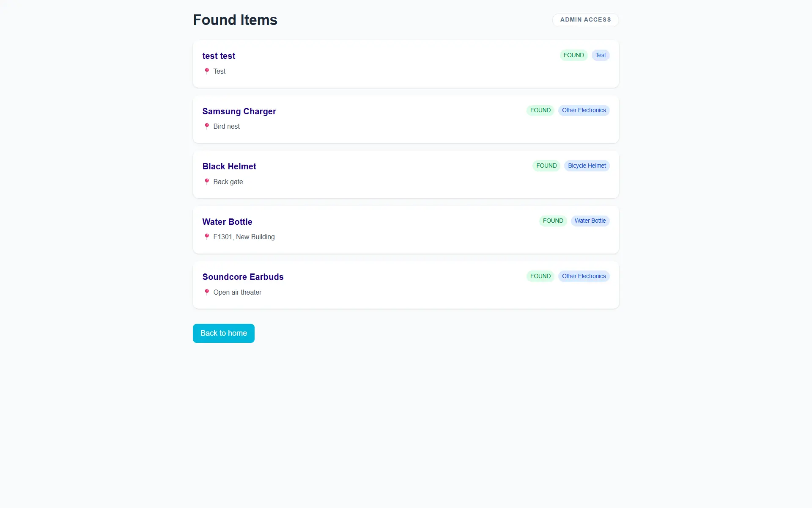Click Other Electronics tag on Samsung Charger

click(584, 110)
